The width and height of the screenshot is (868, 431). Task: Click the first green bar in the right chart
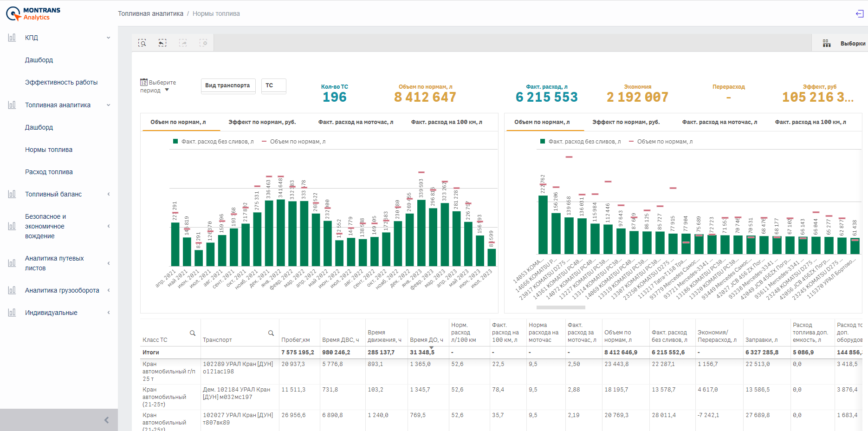(x=543, y=225)
